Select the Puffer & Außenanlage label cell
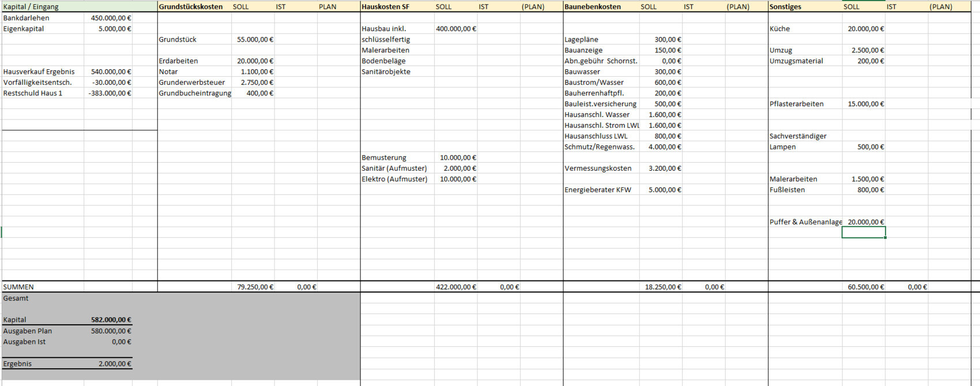The height and width of the screenshot is (386, 980). pyautogui.click(x=805, y=222)
